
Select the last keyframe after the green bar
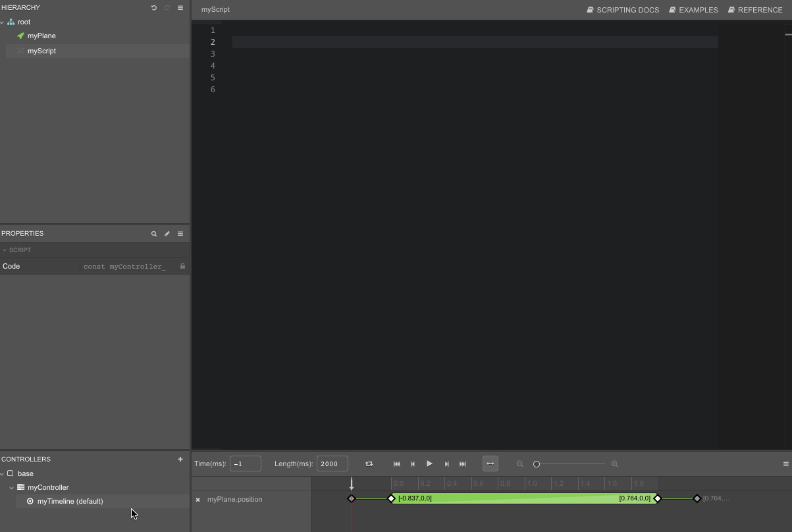tap(697, 498)
